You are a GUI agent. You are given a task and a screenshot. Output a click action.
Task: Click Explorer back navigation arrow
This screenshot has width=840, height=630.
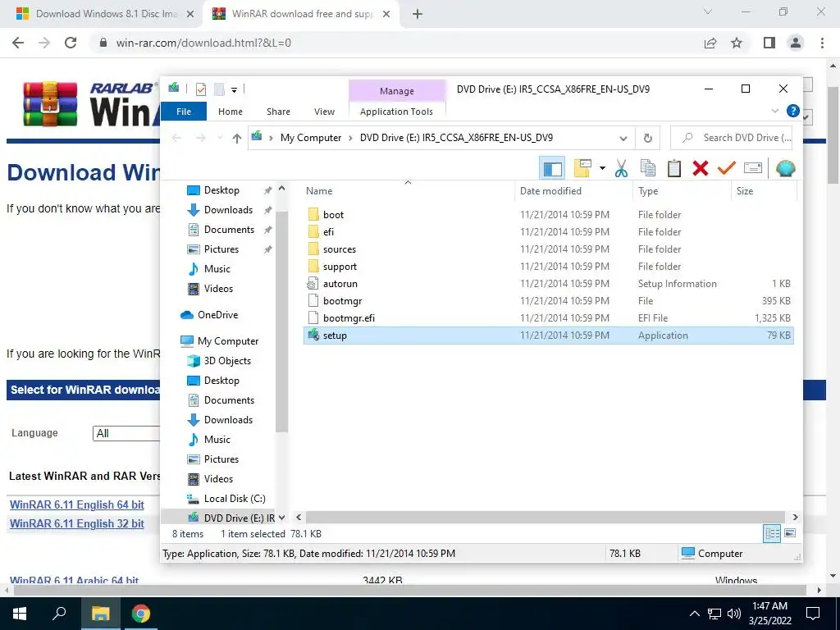pyautogui.click(x=176, y=138)
